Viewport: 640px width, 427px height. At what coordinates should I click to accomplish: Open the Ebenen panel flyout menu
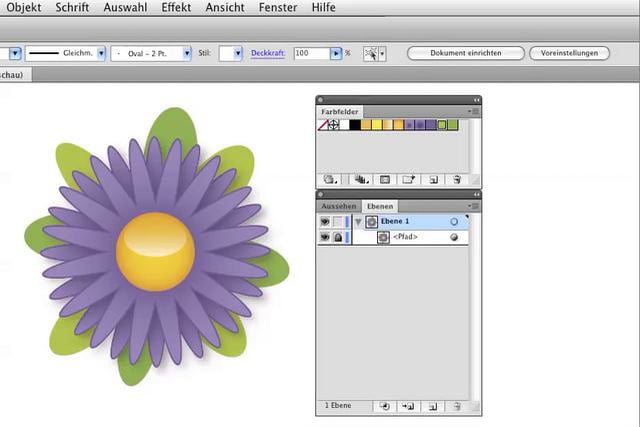pyautogui.click(x=473, y=206)
